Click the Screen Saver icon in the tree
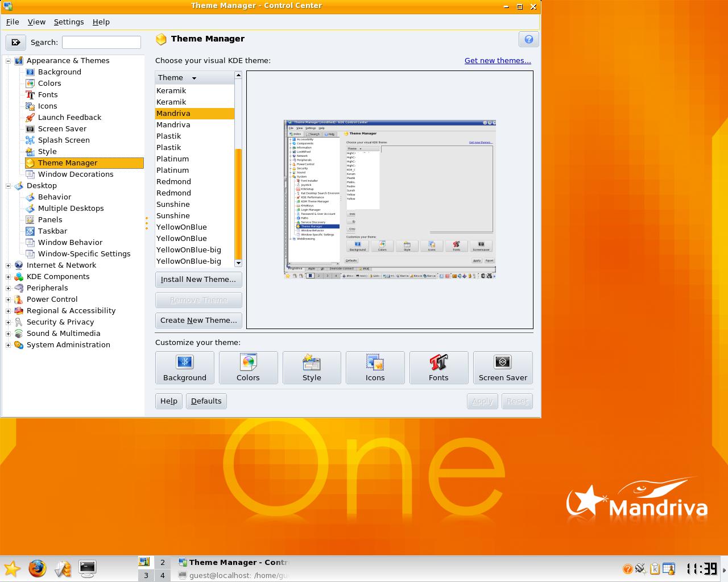 tap(30, 129)
